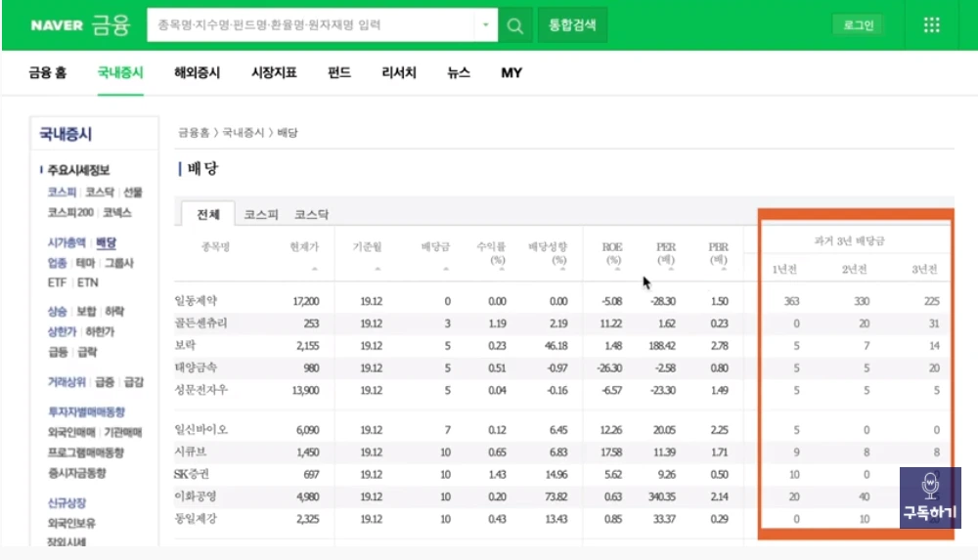Image resolution: width=978 pixels, height=560 pixels.
Task: Sort by 수익률(%) column header
Action: pyautogui.click(x=491, y=253)
